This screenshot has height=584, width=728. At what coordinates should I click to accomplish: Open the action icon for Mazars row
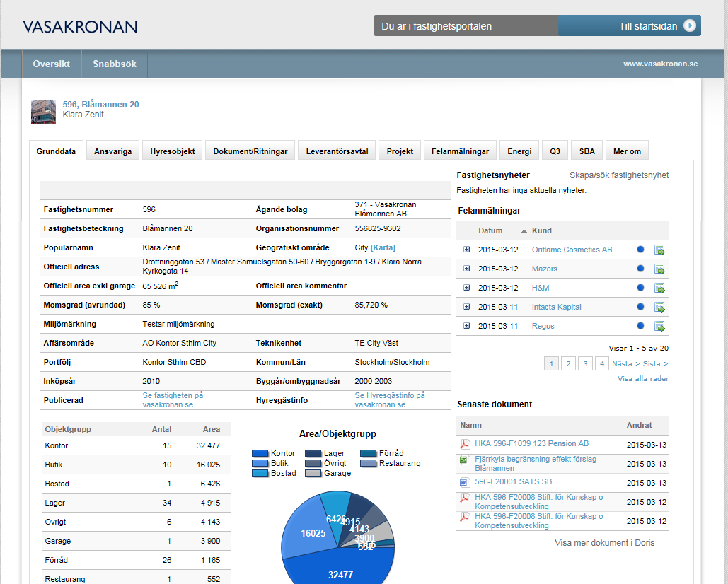pyautogui.click(x=659, y=269)
